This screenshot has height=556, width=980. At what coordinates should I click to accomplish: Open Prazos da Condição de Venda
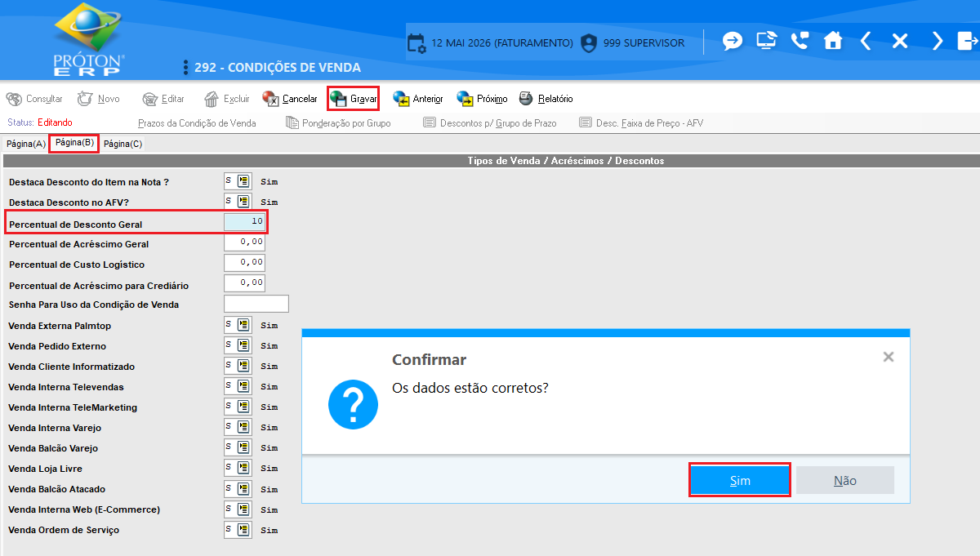(197, 123)
